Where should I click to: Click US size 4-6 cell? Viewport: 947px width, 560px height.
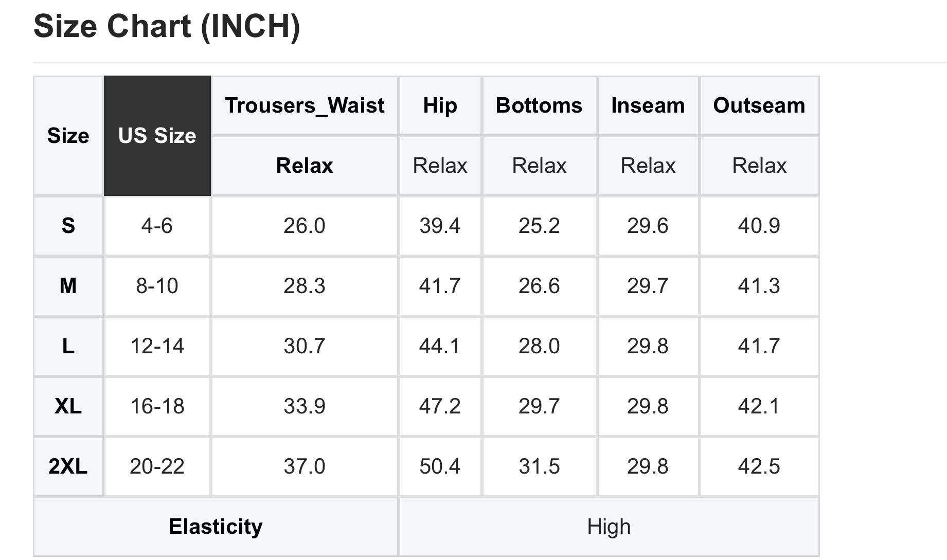157,226
